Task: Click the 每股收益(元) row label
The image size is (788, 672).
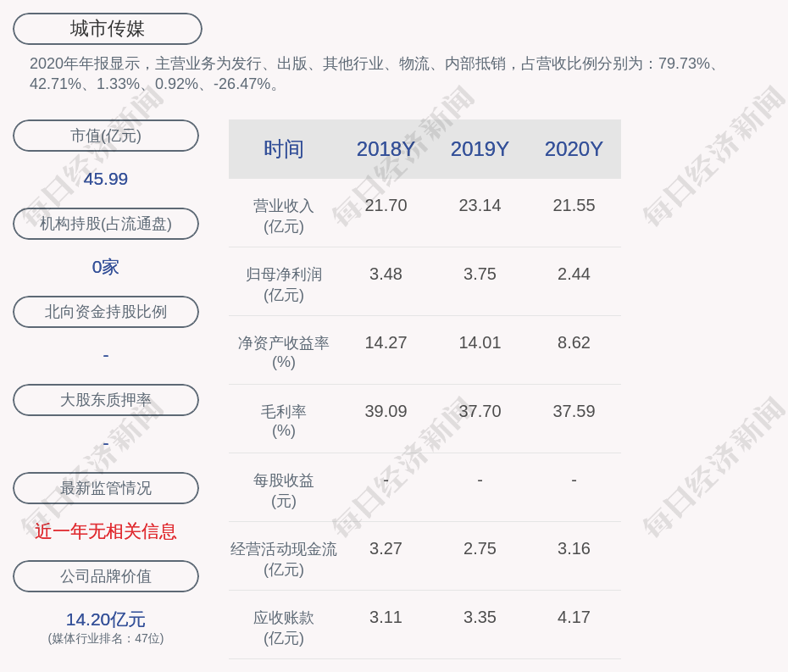Action: (284, 491)
